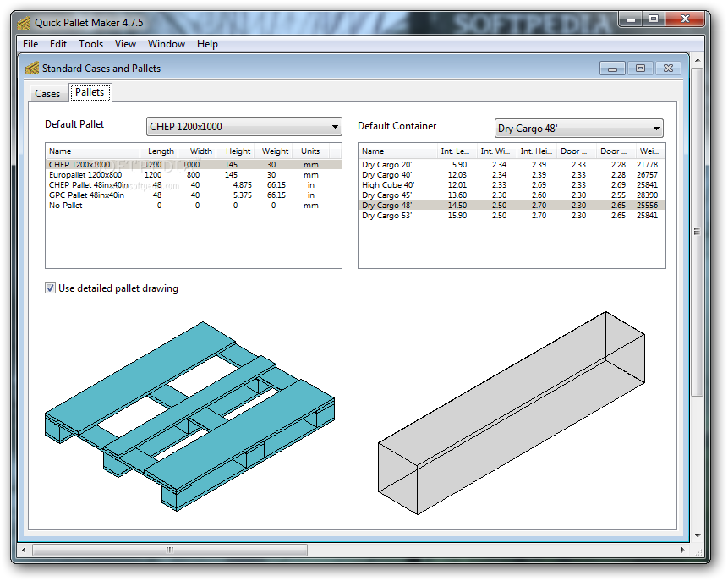Open the Help menu
The height and width of the screenshot is (581, 728).
pos(207,44)
